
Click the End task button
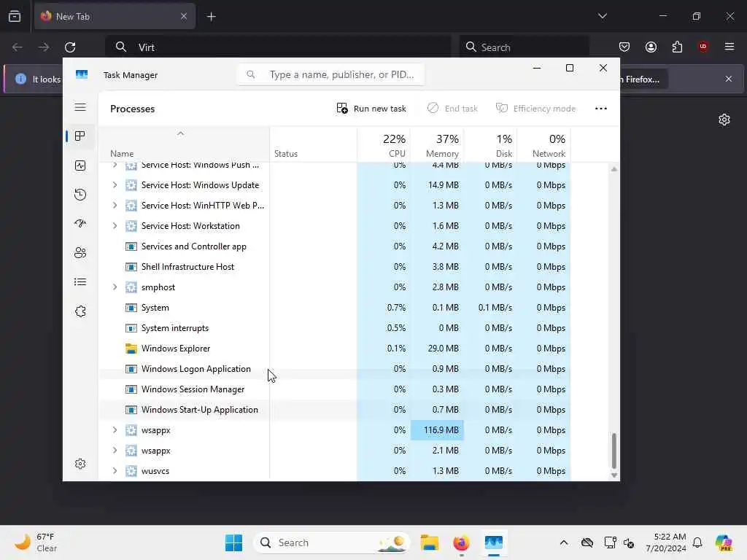click(x=452, y=109)
